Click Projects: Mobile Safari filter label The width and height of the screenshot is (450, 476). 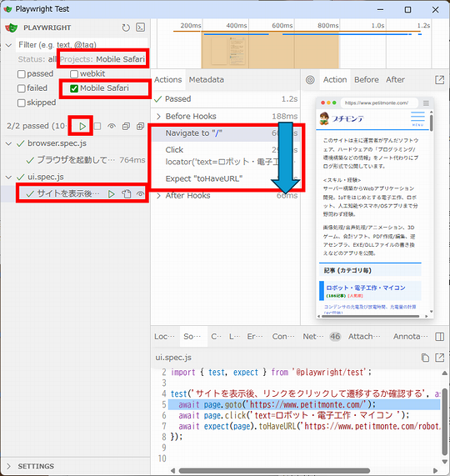[102, 59]
